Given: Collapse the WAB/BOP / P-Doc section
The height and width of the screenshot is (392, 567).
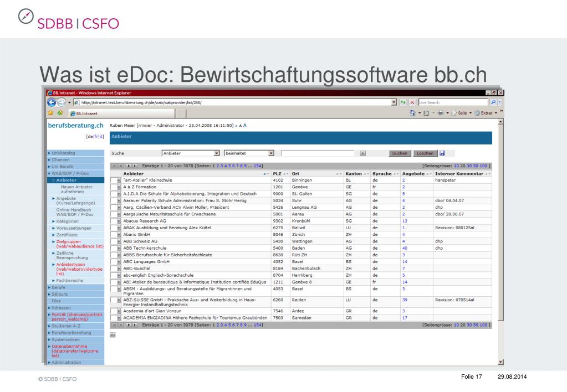Looking at the screenshot, I should pos(75,173).
